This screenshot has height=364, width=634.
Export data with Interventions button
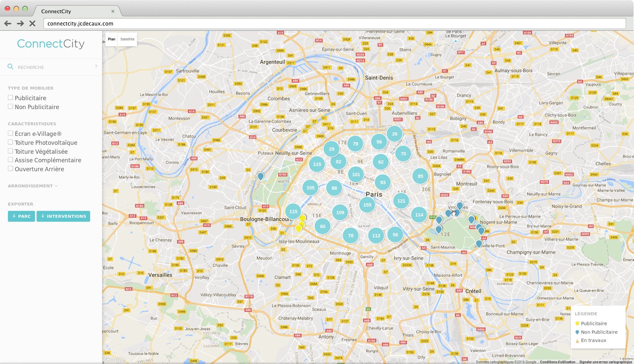[63, 216]
